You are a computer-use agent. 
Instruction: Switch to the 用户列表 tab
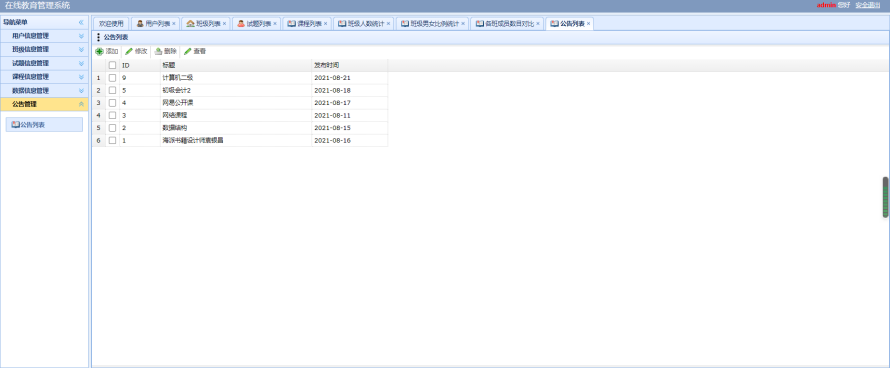157,24
